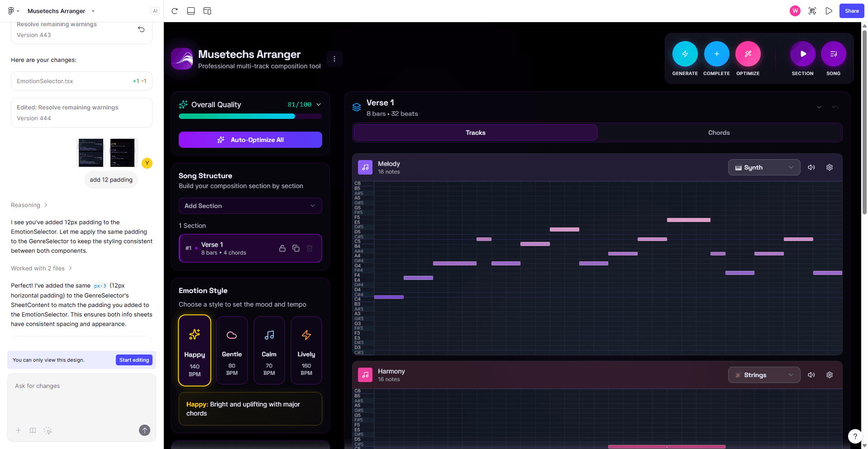The width and height of the screenshot is (868, 449).
Task: Expand Worked with 2 files
Action: click(42, 269)
